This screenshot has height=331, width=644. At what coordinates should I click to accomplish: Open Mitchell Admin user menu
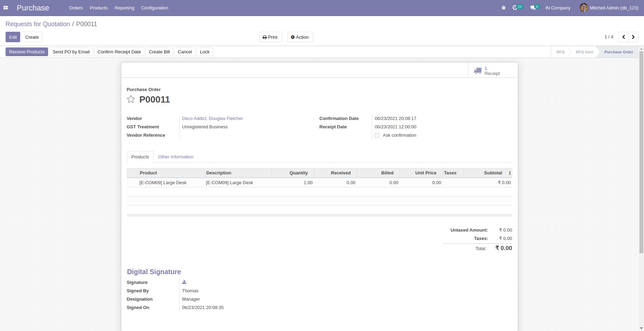[608, 8]
